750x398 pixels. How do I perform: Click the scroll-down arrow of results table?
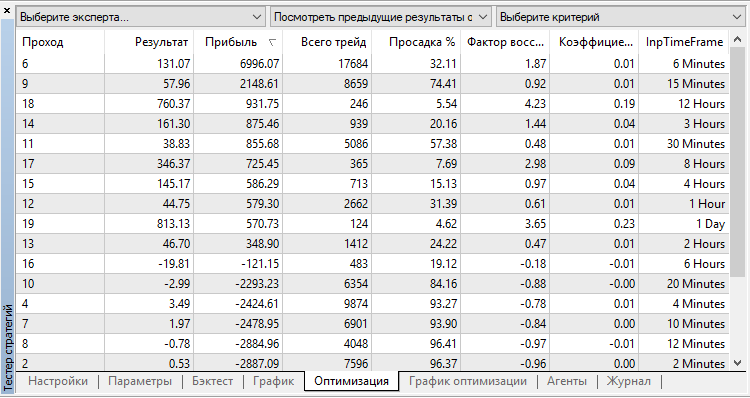(738, 363)
